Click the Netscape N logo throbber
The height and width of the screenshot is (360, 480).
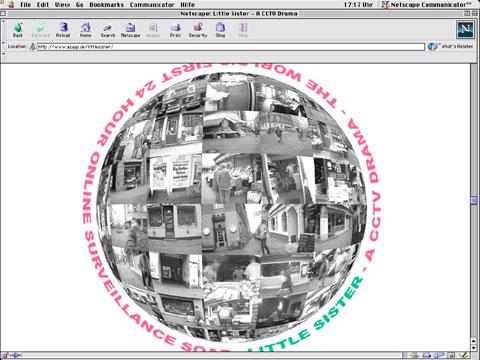tap(465, 29)
